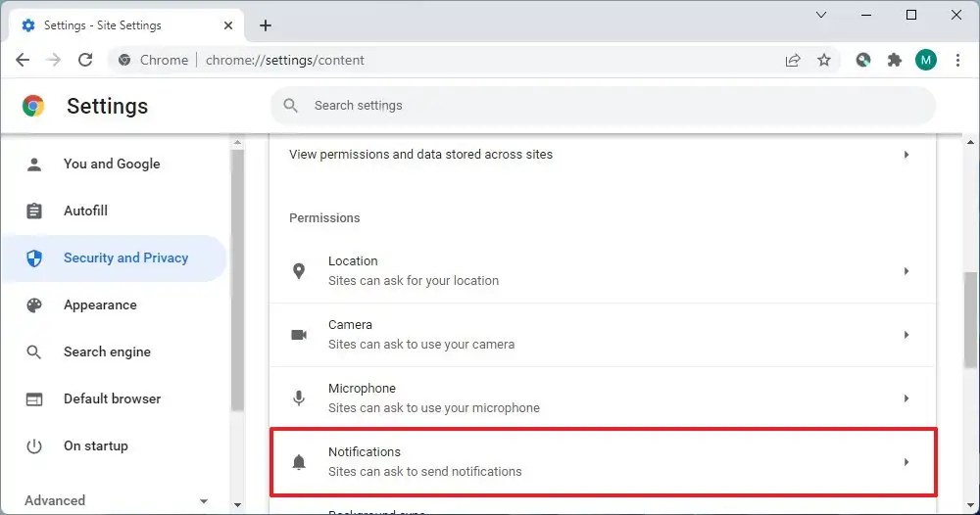Open the tab search chevron in title bar

(821, 15)
